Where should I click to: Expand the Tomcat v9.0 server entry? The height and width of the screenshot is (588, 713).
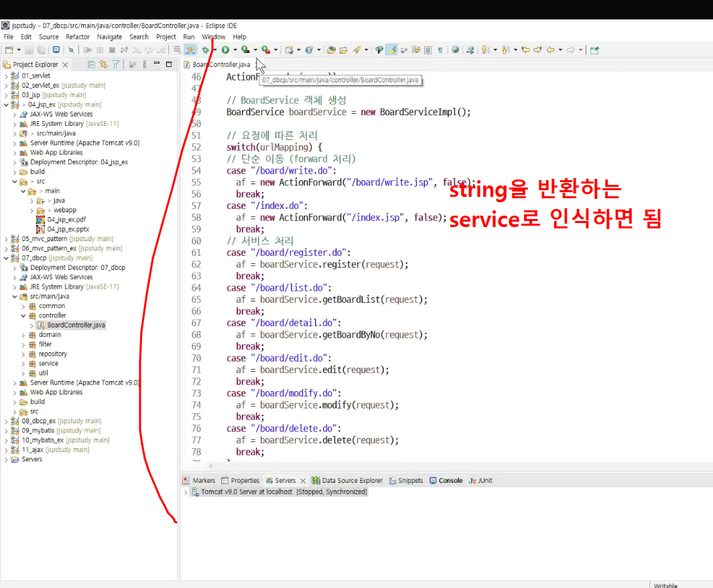(x=186, y=492)
